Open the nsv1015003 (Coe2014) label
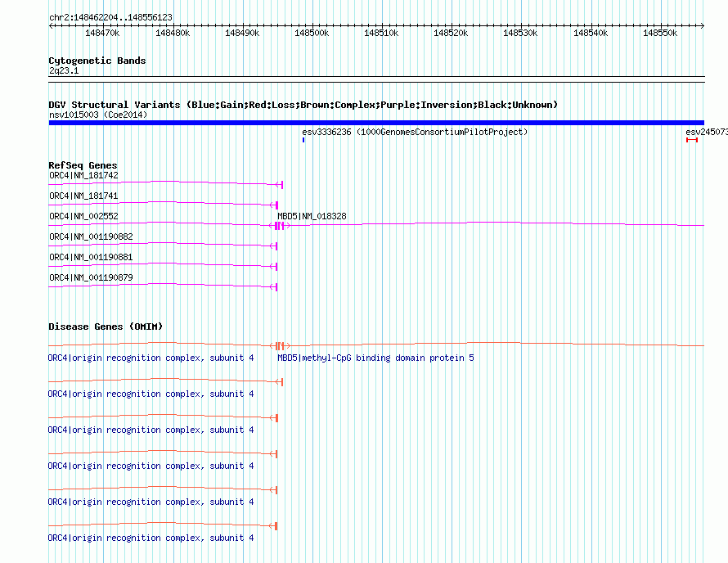 tap(98, 115)
